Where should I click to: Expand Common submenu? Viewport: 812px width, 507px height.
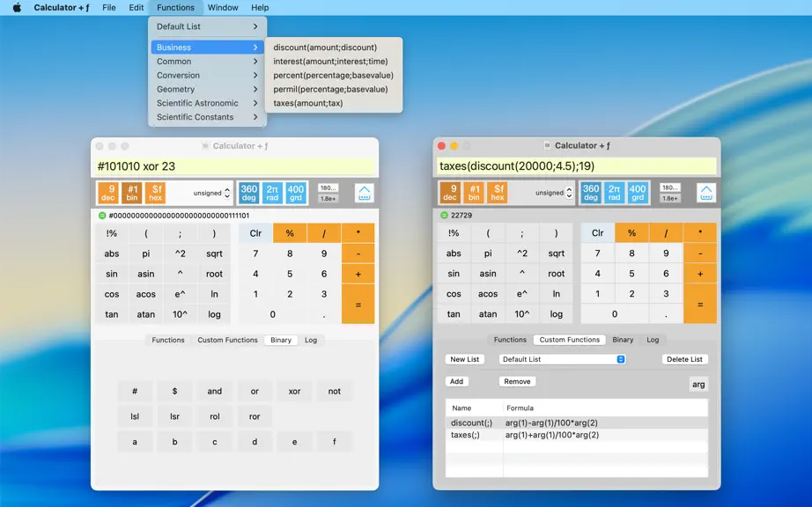[207, 61]
